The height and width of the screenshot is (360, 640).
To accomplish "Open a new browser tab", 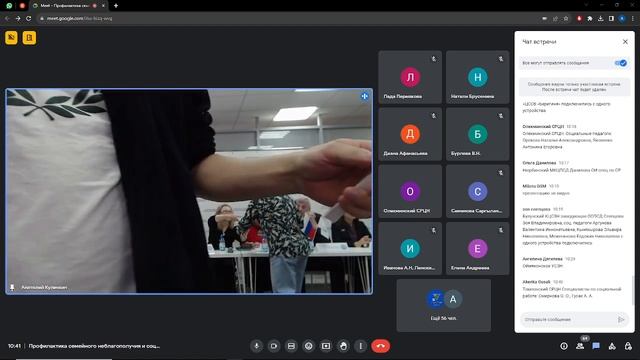I will 116,6.
